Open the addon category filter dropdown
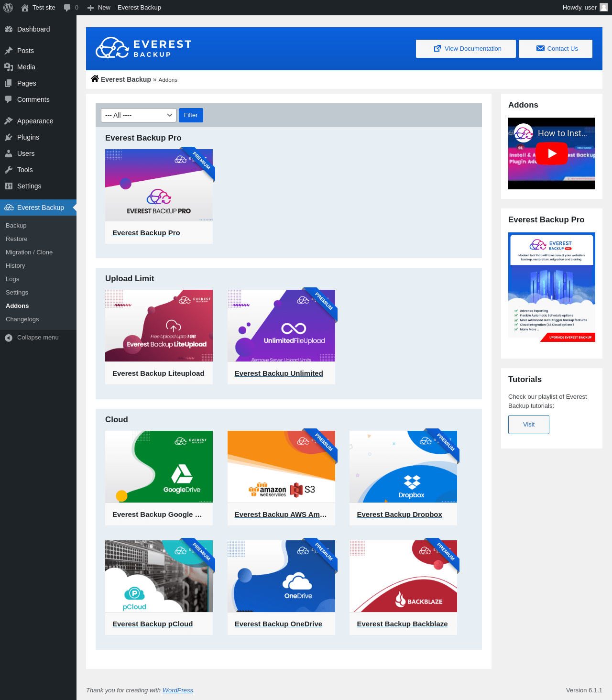 tap(139, 115)
